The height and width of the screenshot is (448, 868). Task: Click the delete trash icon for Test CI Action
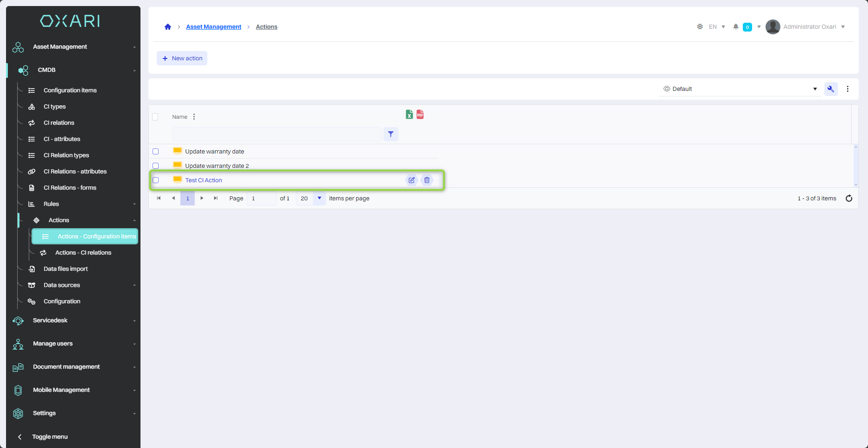[x=427, y=180]
